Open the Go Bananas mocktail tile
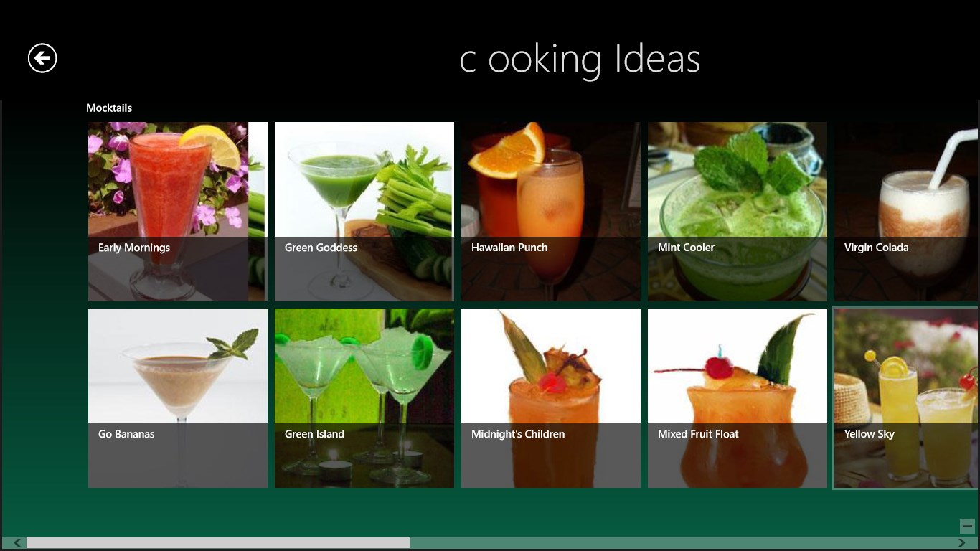Screen dimensions: 980x551 178,398
